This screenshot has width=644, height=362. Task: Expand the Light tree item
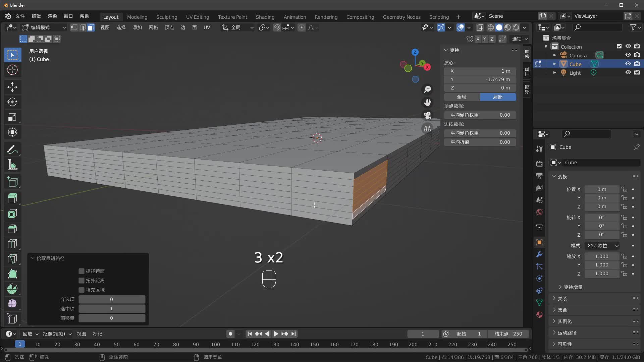click(x=554, y=73)
